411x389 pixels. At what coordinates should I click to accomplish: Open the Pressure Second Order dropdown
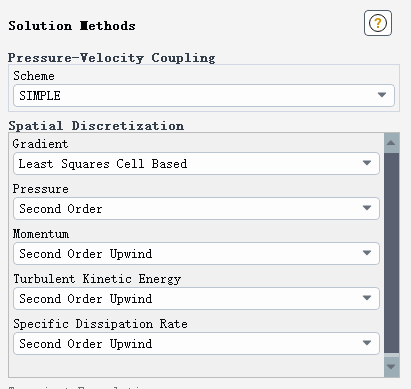[196, 208]
